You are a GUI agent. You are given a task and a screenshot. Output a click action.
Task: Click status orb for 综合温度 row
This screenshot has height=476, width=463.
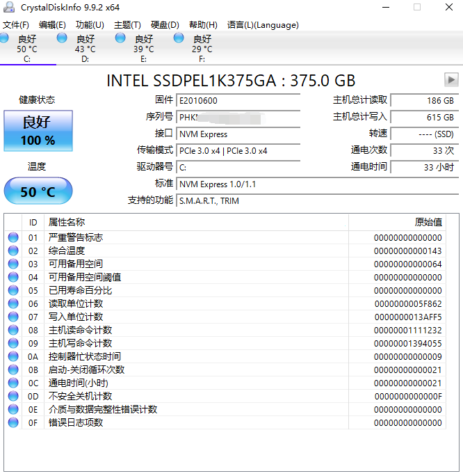(x=13, y=251)
